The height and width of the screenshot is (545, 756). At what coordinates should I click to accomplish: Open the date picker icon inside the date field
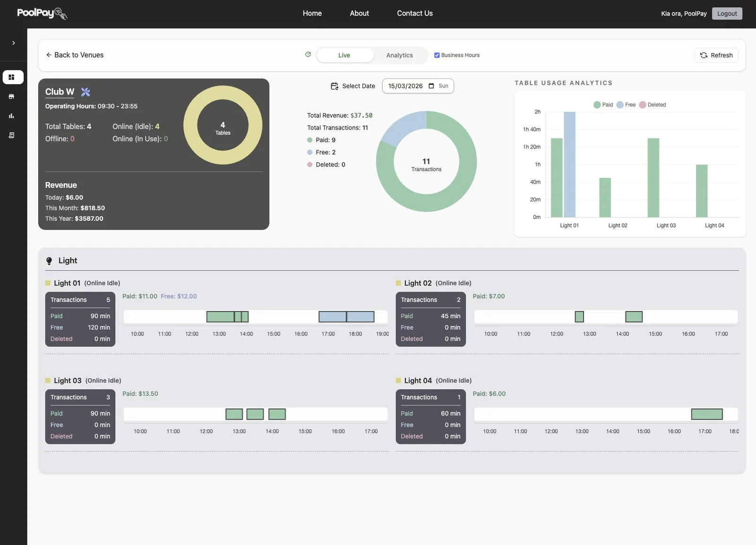pos(431,86)
